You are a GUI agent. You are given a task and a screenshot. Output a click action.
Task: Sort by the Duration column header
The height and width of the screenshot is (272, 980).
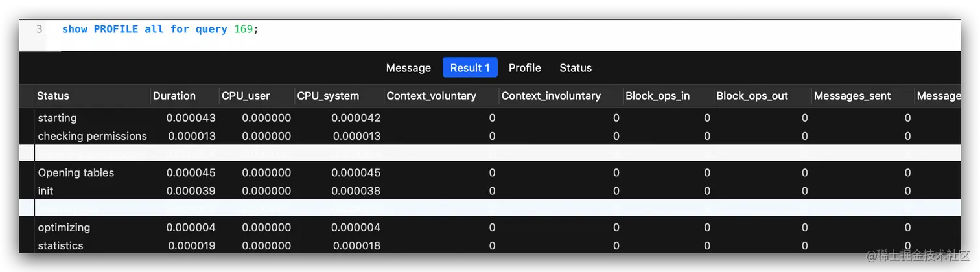coord(174,96)
